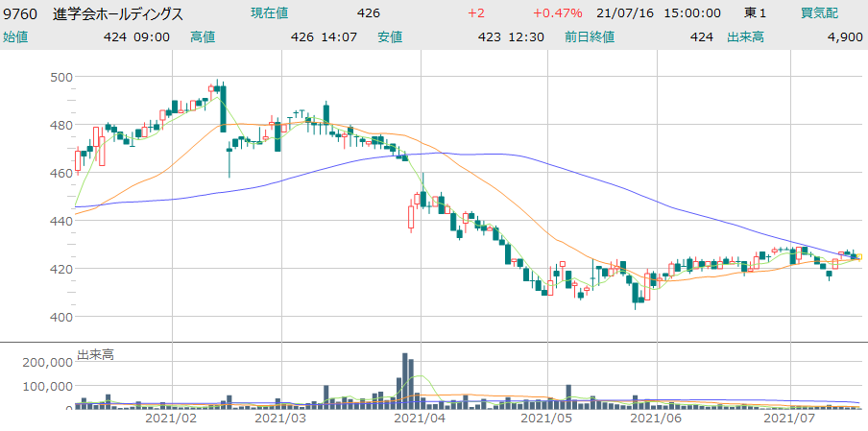Click the +0.47% change percentage
The image size is (868, 431).
point(553,13)
